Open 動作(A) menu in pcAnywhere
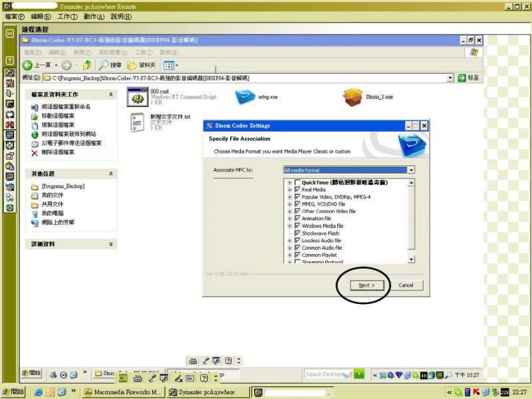The height and width of the screenshot is (399, 532). point(94,17)
